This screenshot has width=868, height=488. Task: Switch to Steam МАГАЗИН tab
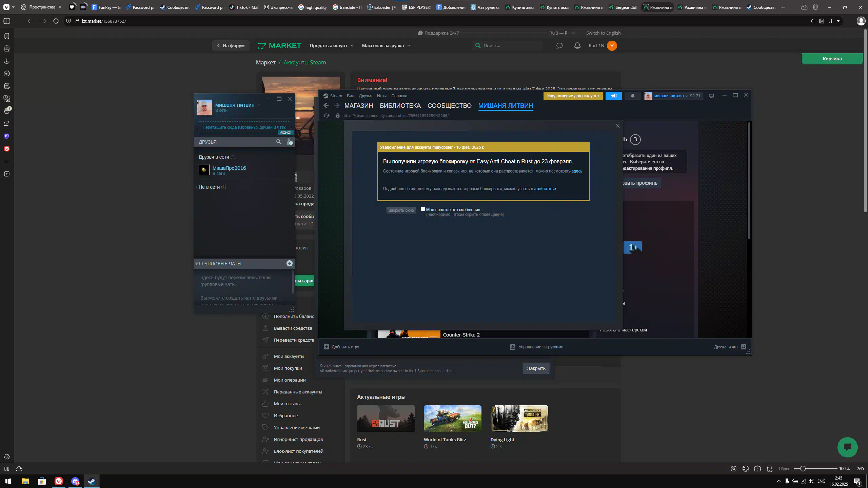(358, 106)
